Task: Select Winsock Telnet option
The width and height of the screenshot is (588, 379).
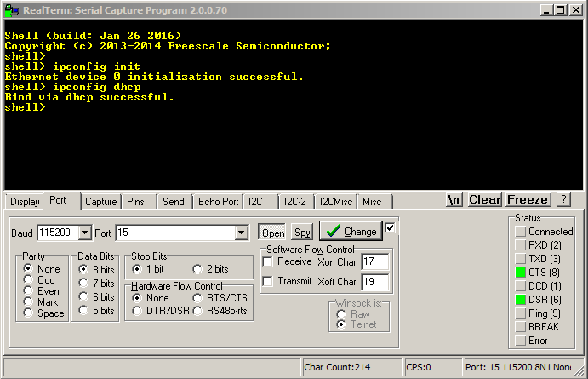Action: click(341, 324)
